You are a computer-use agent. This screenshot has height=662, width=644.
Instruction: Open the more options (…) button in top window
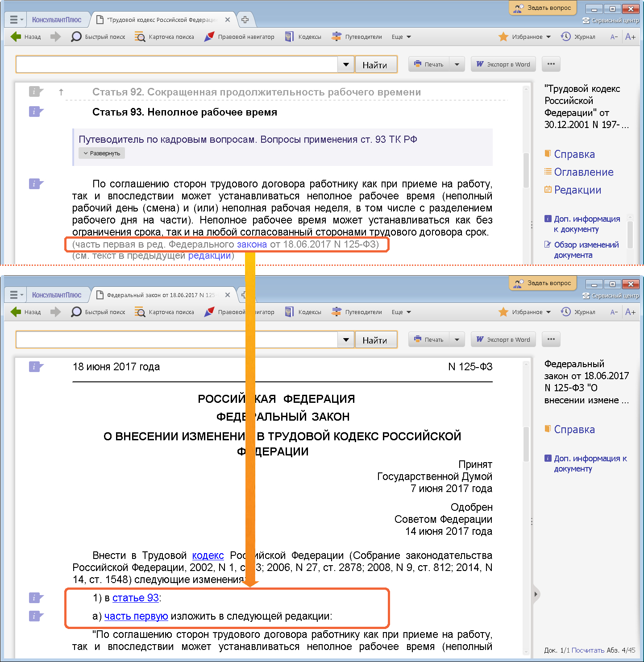[551, 64]
